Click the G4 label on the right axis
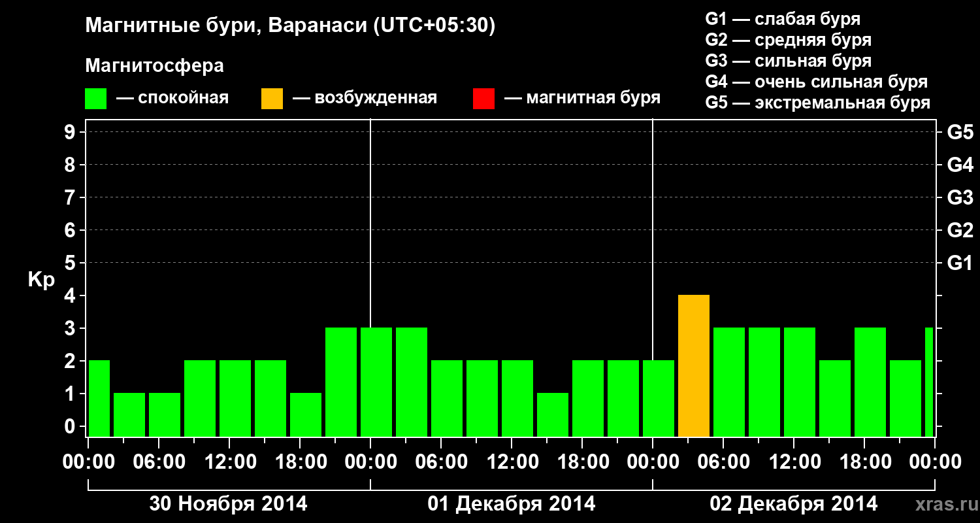 [960, 165]
